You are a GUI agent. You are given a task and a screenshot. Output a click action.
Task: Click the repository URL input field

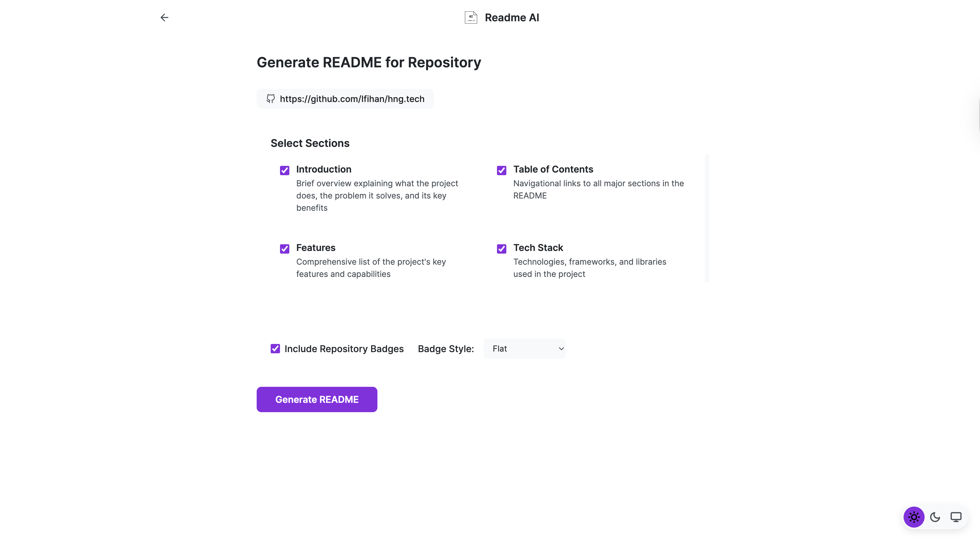click(351, 99)
